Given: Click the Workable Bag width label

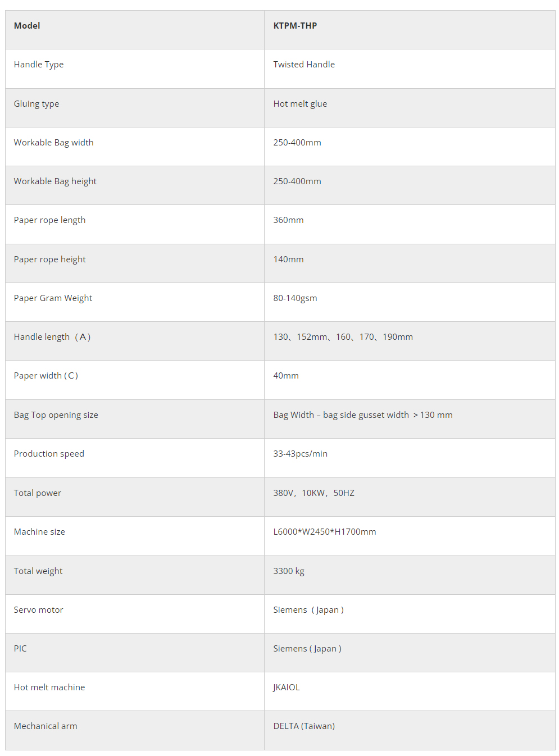Looking at the screenshot, I should 54,143.
